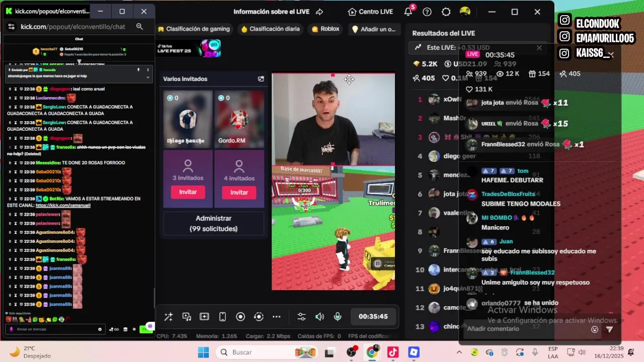Open the media and music source icon

pos(187,317)
